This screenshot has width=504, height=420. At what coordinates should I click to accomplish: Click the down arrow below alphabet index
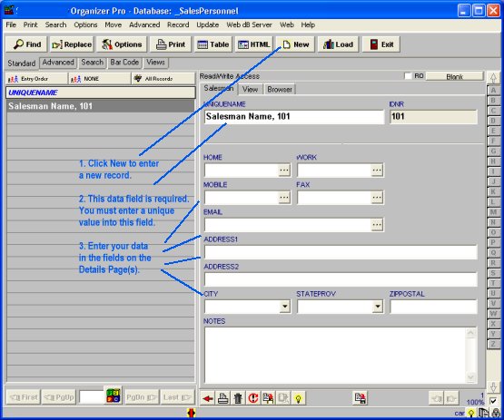(x=493, y=387)
